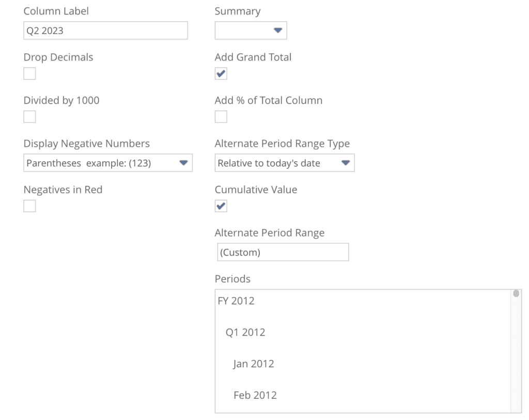Open the Display Negative Numbers dropdown

108,163
